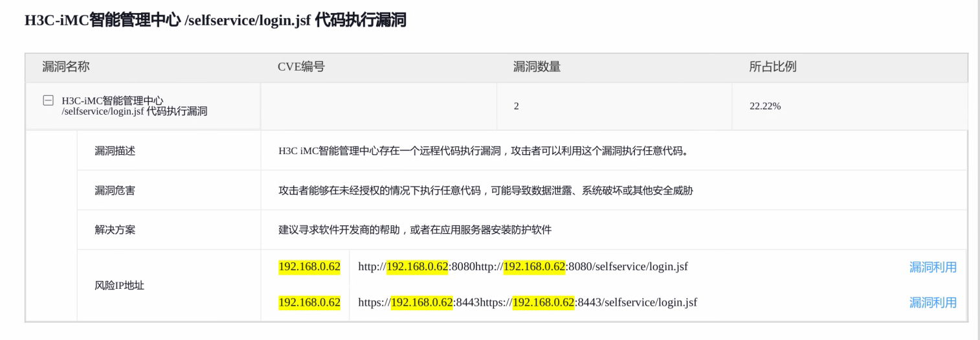This screenshot has width=980, height=340.
Task: Select the 解决方案 row label
Action: pyautogui.click(x=115, y=230)
